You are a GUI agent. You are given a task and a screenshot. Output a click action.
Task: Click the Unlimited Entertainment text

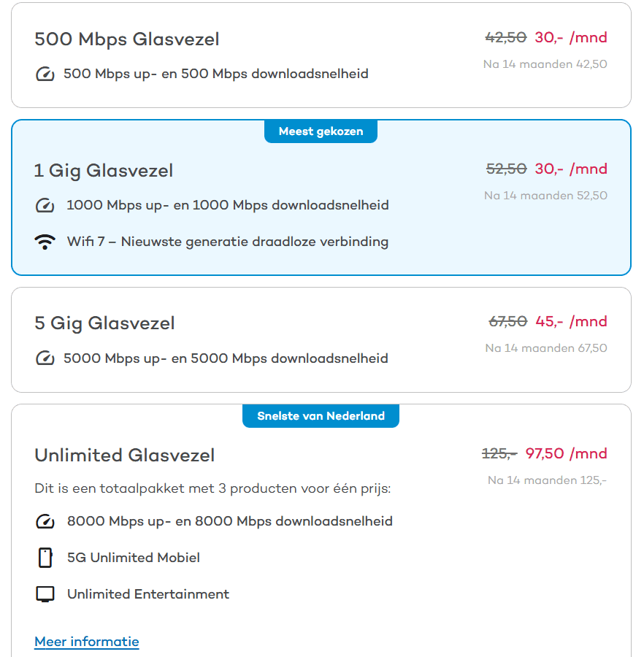coord(147,594)
